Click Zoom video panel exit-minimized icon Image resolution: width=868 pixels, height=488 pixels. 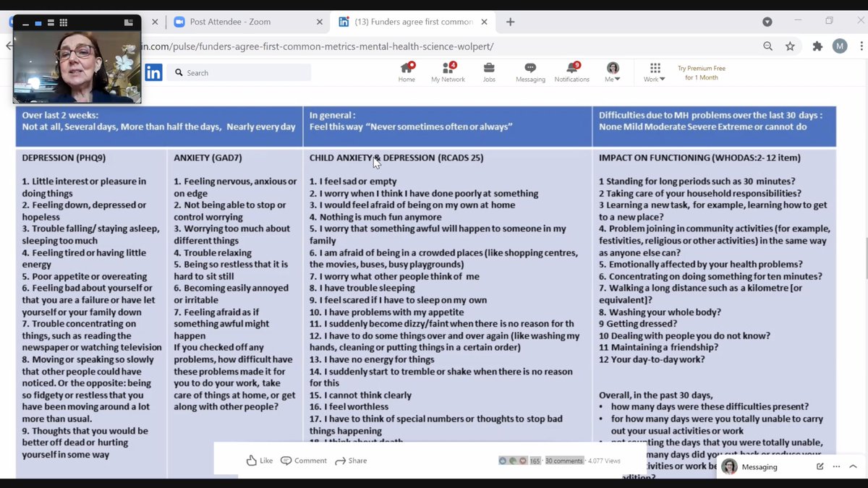tap(129, 23)
